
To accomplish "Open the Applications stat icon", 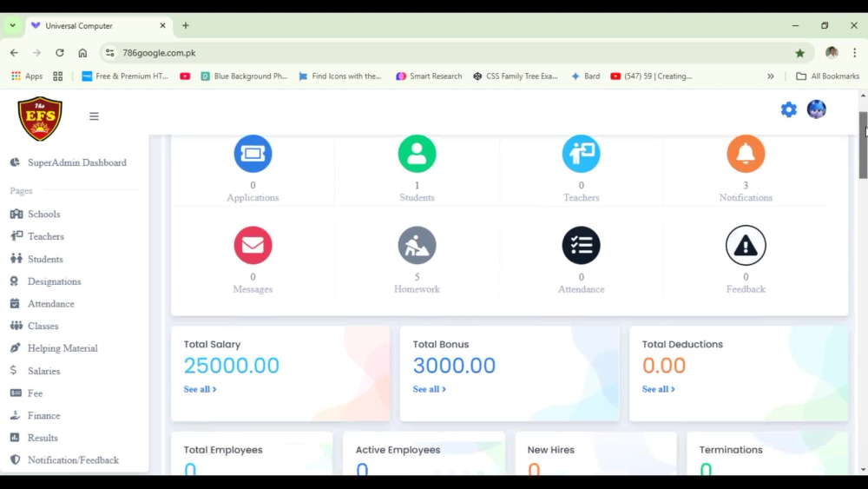I will 253,154.
